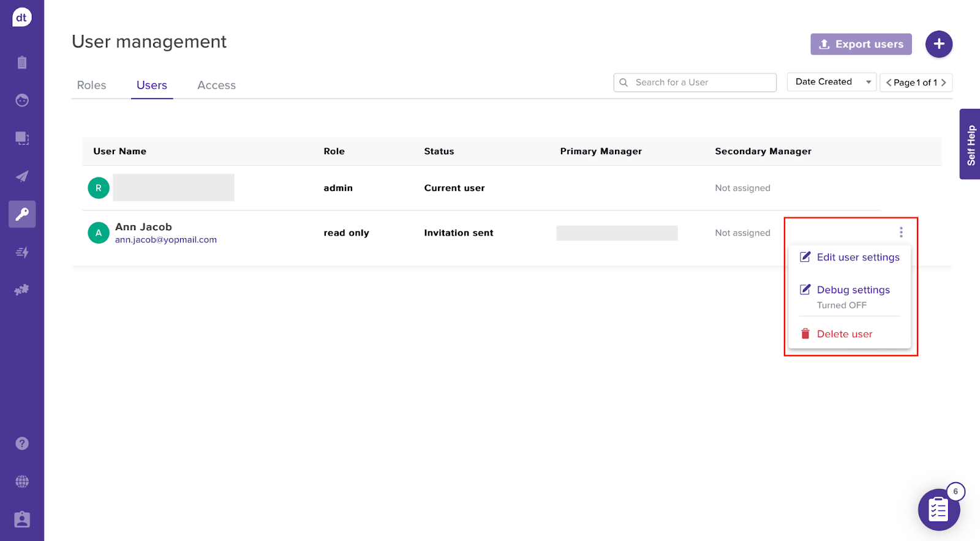This screenshot has width=980, height=541.
Task: Select the key icon in sidebar
Action: [22, 214]
